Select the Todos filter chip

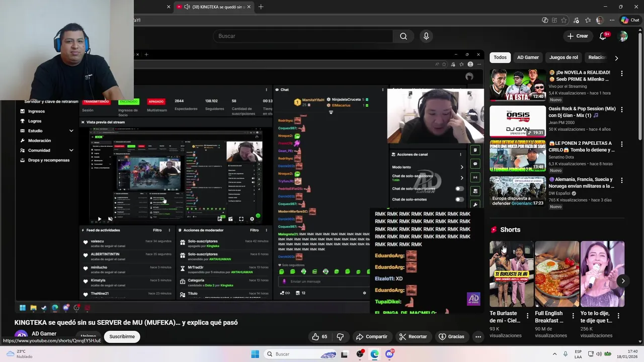500,57
